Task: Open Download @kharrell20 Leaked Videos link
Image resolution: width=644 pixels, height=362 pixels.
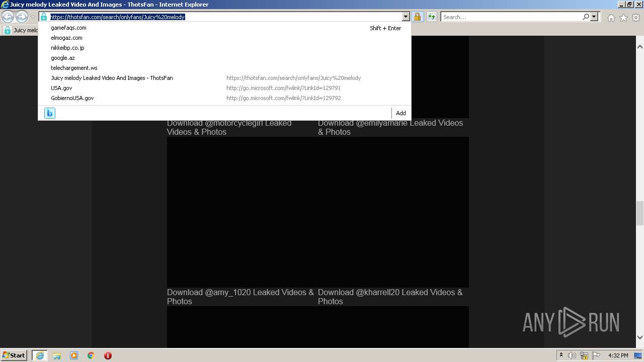Action: (390, 297)
